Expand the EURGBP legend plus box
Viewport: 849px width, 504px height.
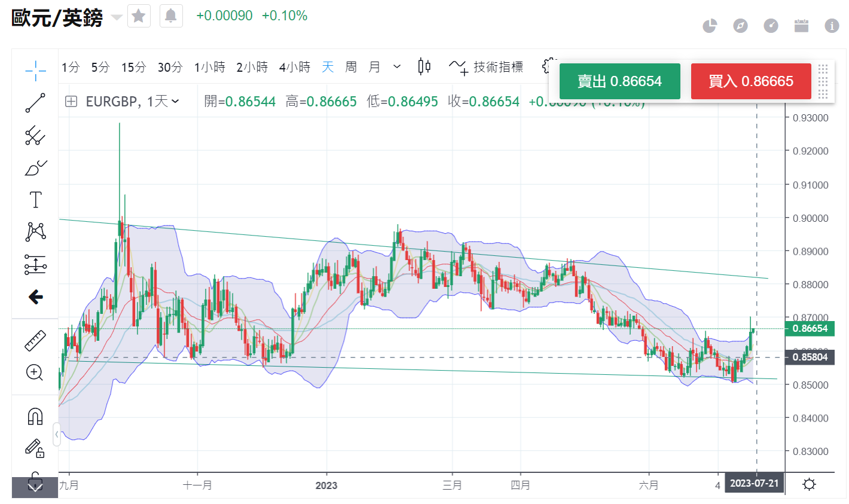tap(71, 102)
